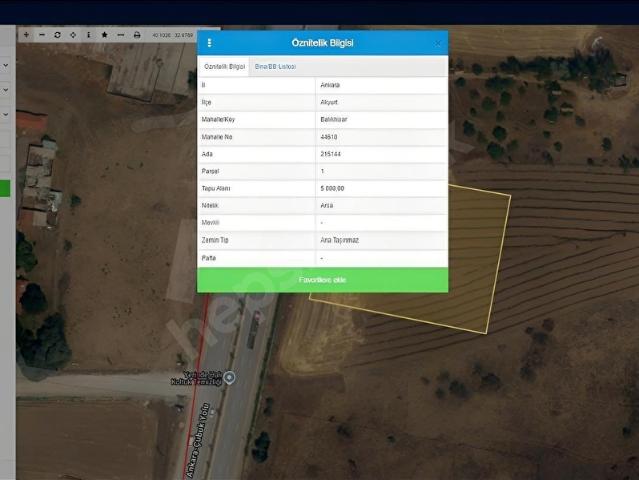Expand the third sidebar dropdown chevron
This screenshot has height=480, width=639.
[6, 114]
